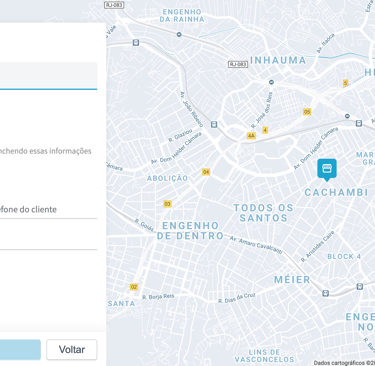Click the ENGENHO DE DENTRO map label
Viewport: 375px width, 366px height.
click(190, 231)
